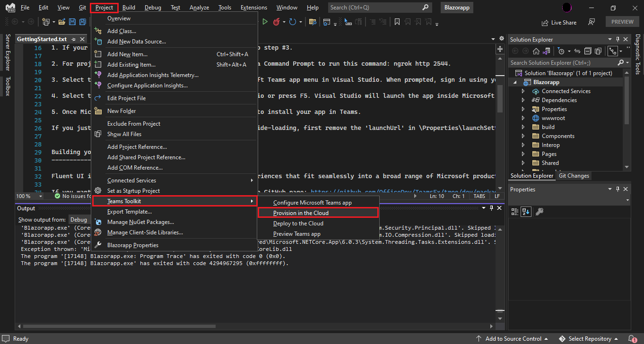Click Collapse All icon in Solution Explorer
This screenshot has height=344, width=644.
click(x=588, y=51)
